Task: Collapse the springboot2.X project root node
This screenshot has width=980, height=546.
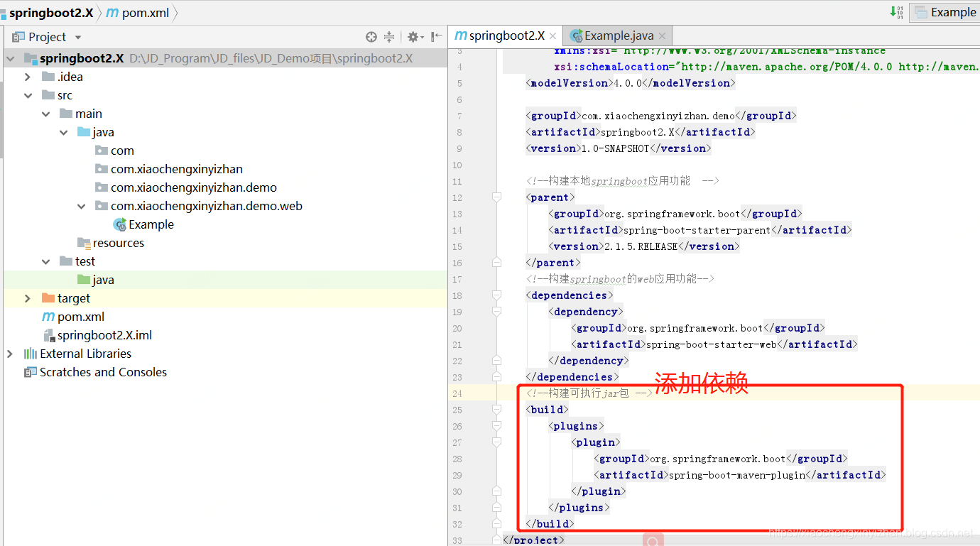Action: tap(10, 58)
